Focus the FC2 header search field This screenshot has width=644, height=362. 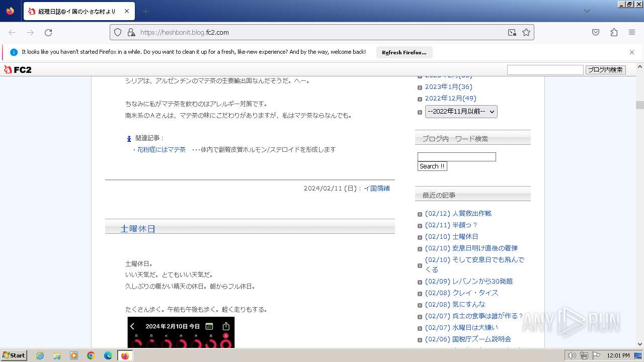(x=545, y=70)
